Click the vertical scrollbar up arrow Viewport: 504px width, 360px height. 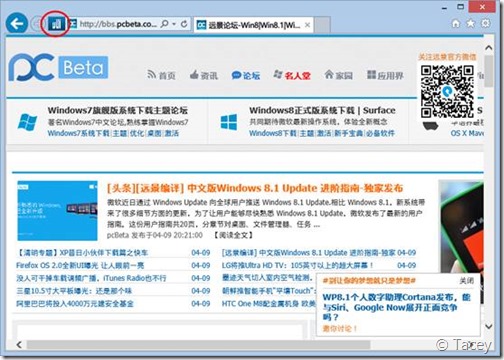coord(489,48)
